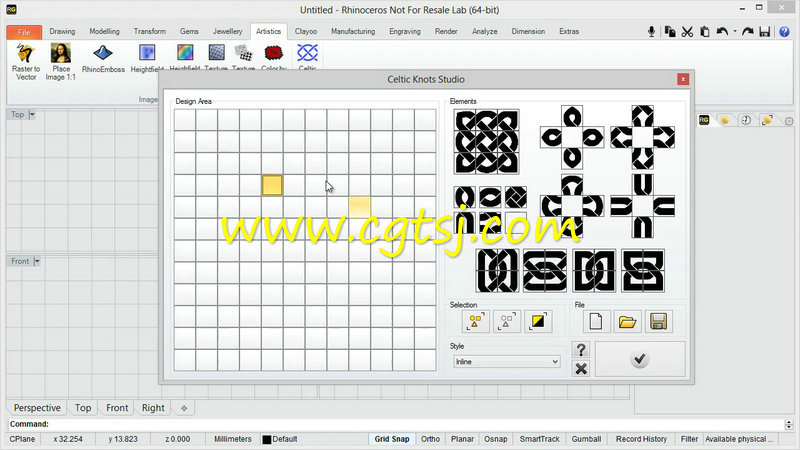
Task: Click the Cut scissors icon
Action: [x=687, y=32]
